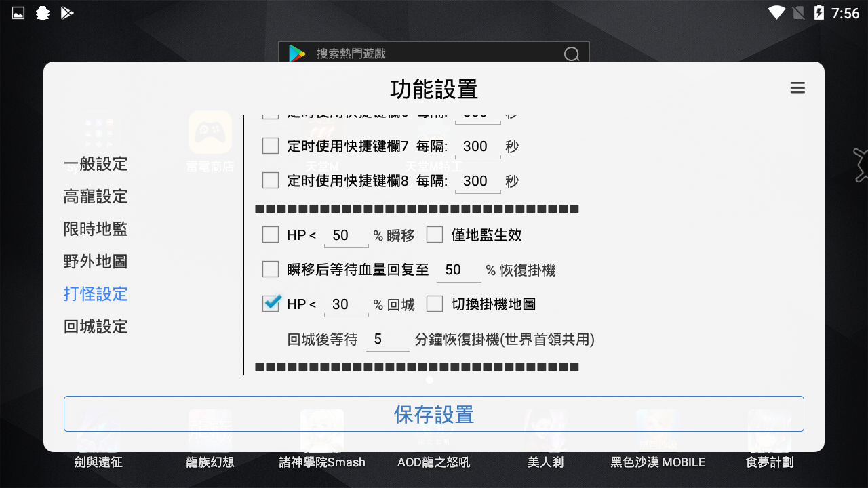Select the 高寵設定 sidebar entry
This screenshot has height=488, width=868.
(95, 197)
